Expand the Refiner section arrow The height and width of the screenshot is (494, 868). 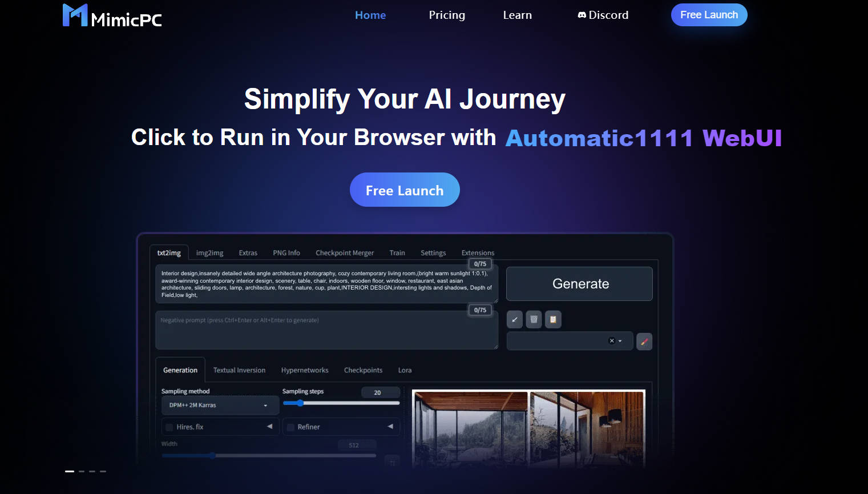pos(390,427)
